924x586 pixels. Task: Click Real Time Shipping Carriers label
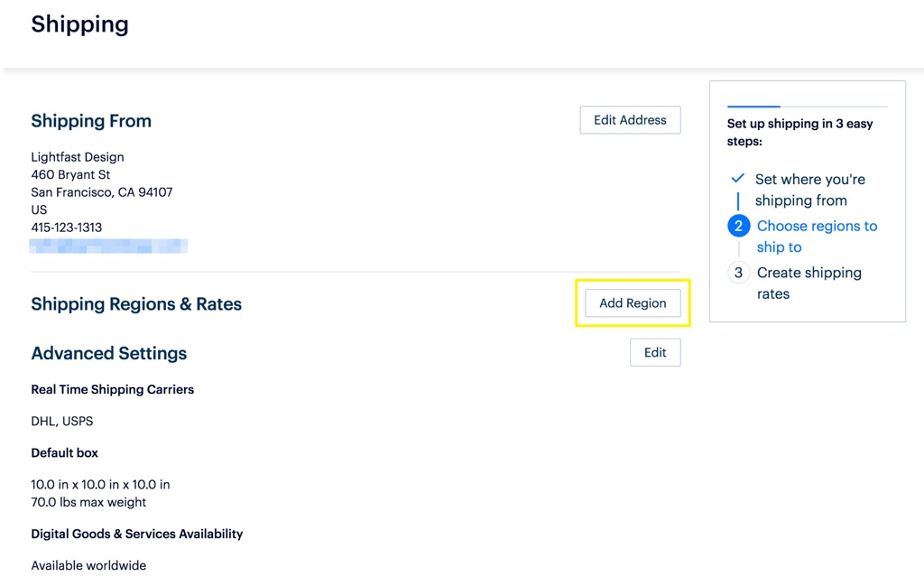pos(113,390)
